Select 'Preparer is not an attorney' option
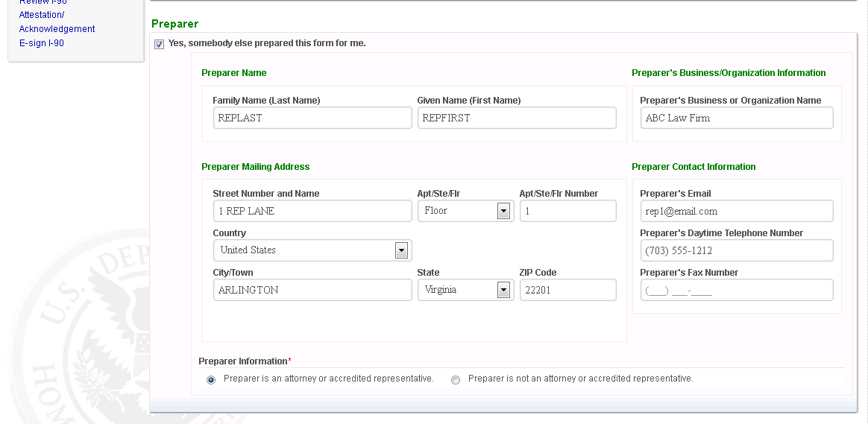868x424 pixels. 456,380
